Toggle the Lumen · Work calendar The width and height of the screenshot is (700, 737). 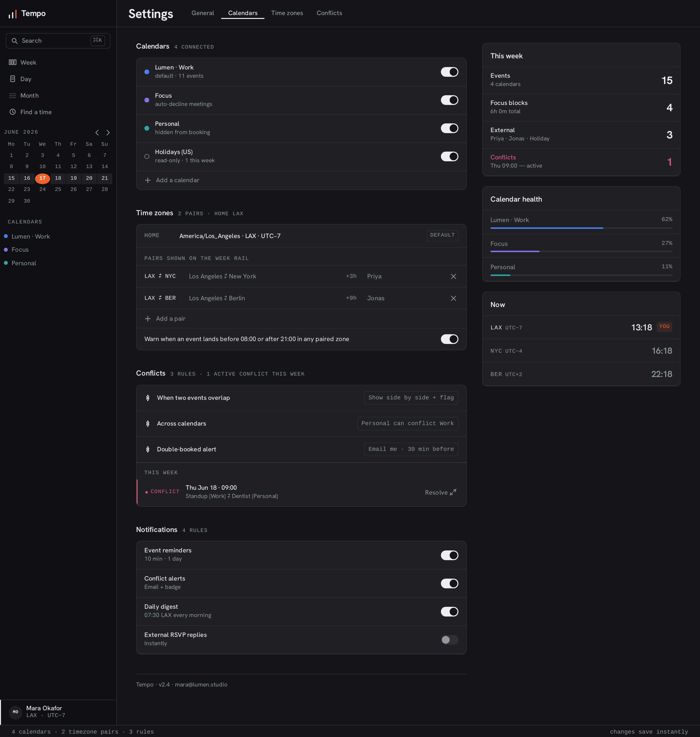(449, 72)
